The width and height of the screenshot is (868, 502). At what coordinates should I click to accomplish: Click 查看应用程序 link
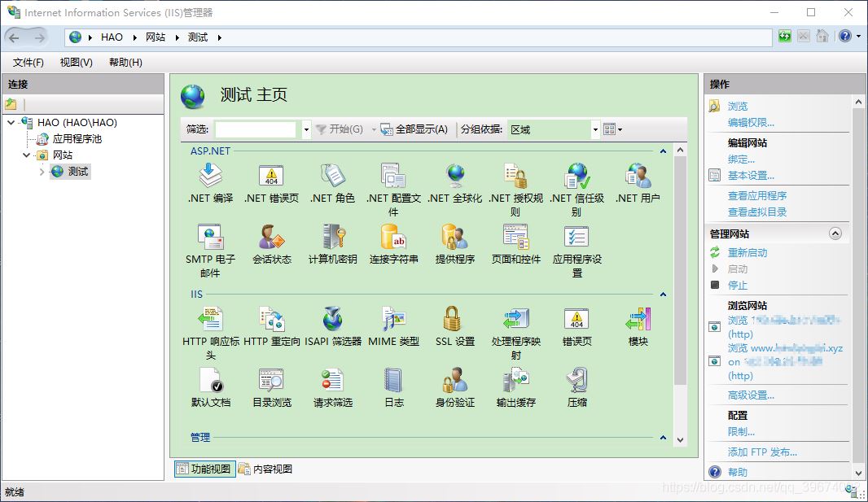pyautogui.click(x=757, y=196)
